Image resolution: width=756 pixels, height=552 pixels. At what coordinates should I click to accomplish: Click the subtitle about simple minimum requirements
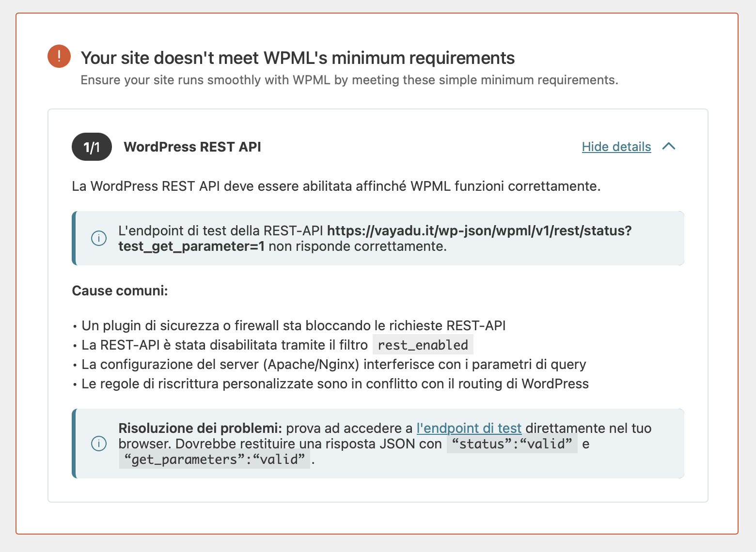click(349, 80)
